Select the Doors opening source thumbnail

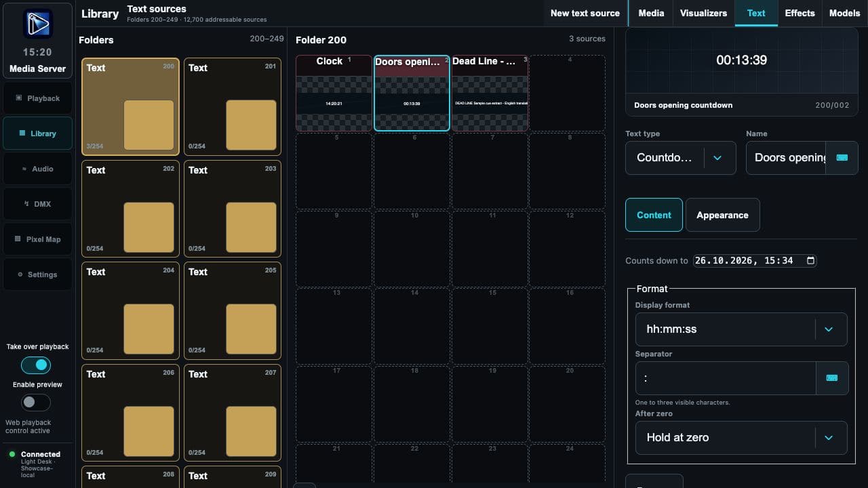tap(412, 93)
